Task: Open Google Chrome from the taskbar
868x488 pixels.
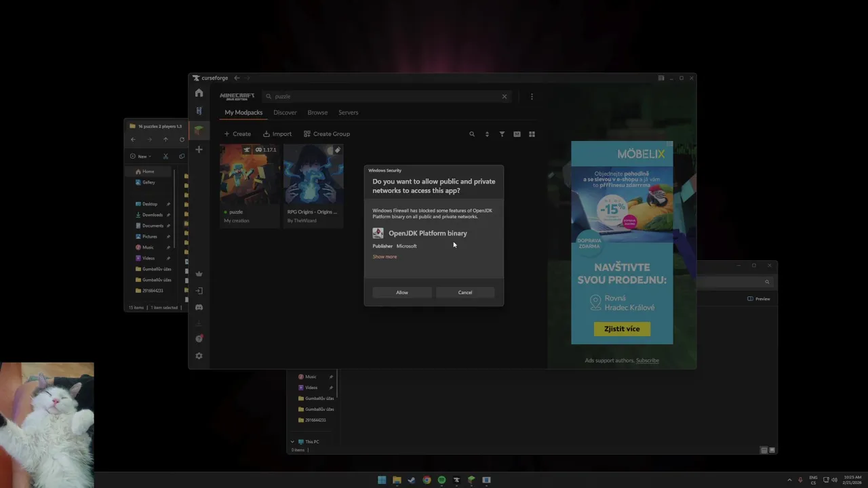Action: 427,480
